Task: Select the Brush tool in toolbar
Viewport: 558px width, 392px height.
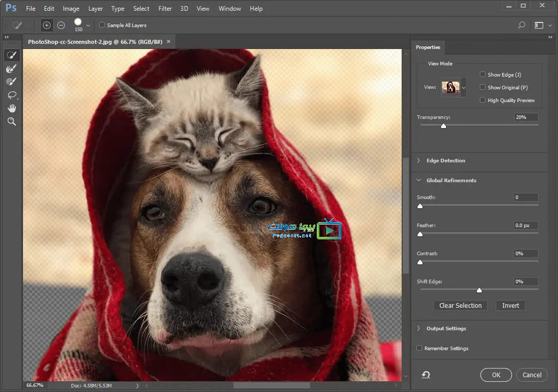Action: pyautogui.click(x=11, y=82)
